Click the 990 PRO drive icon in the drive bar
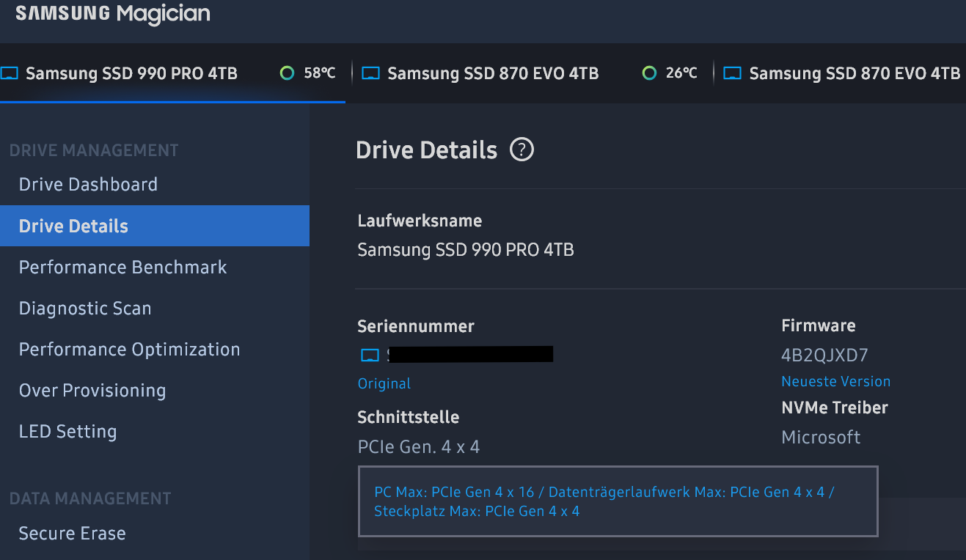The width and height of the screenshot is (966, 560). 9,73
